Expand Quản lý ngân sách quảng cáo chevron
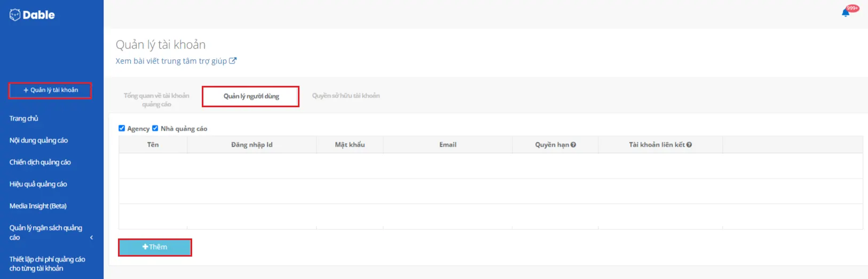868x279 pixels. pos(91,237)
